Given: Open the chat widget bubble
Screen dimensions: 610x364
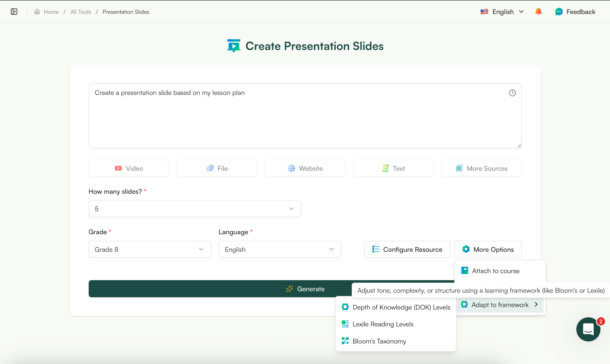Looking at the screenshot, I should coord(588,329).
